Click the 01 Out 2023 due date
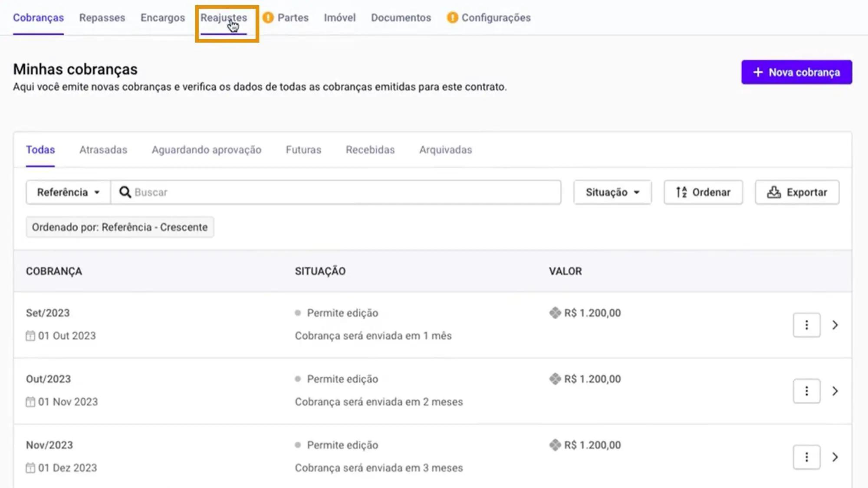The height and width of the screenshot is (488, 868). tap(67, 336)
